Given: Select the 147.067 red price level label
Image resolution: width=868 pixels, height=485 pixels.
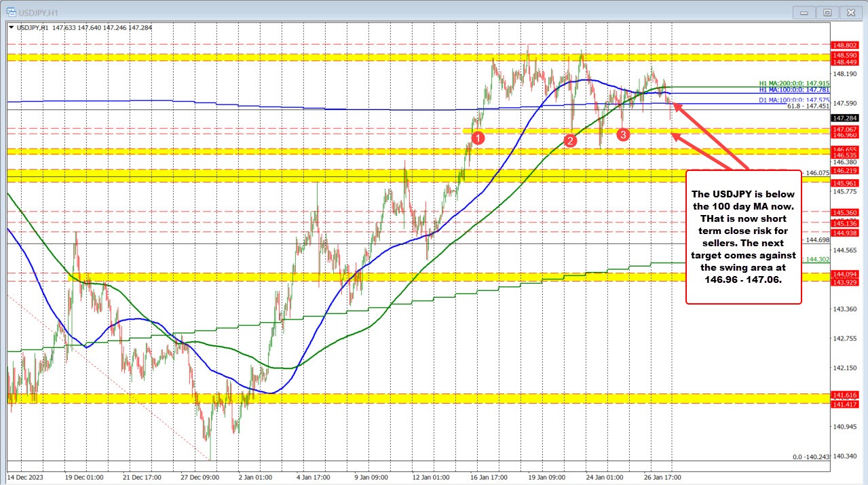Looking at the screenshot, I should pyautogui.click(x=846, y=129).
